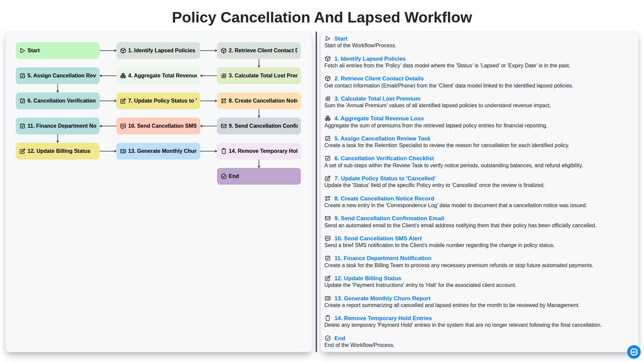Click the cubes icon beside Aggregate Total Revenue Loss heading
The height and width of the screenshot is (362, 644).
[328, 118]
